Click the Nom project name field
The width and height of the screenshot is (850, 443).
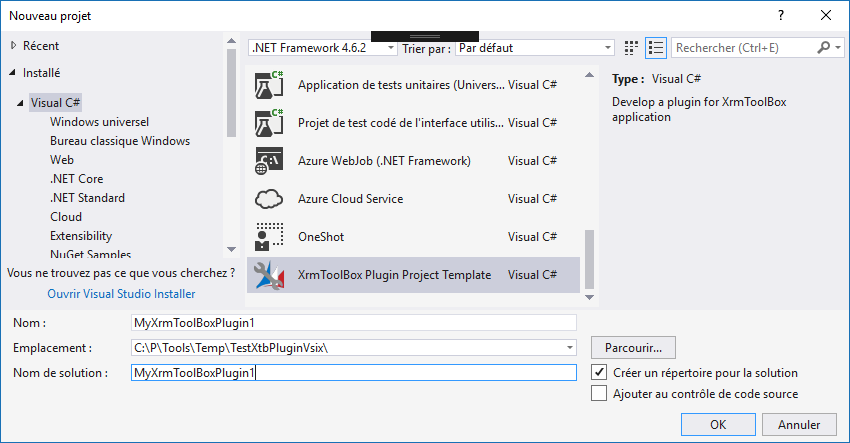click(353, 323)
